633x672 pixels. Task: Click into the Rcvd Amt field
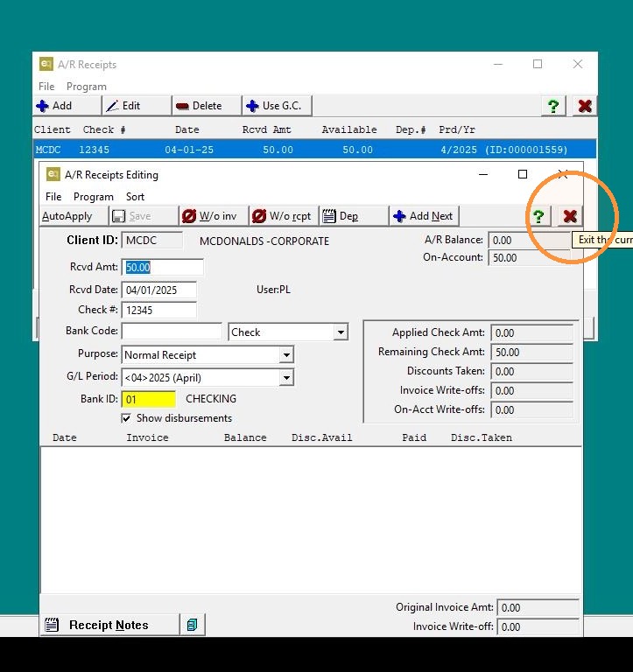(163, 268)
